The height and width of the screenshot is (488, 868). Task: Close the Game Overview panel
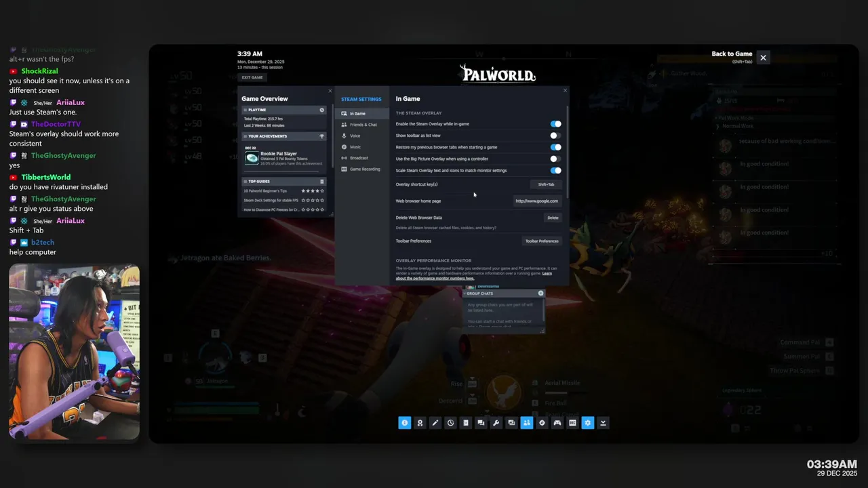(330, 90)
